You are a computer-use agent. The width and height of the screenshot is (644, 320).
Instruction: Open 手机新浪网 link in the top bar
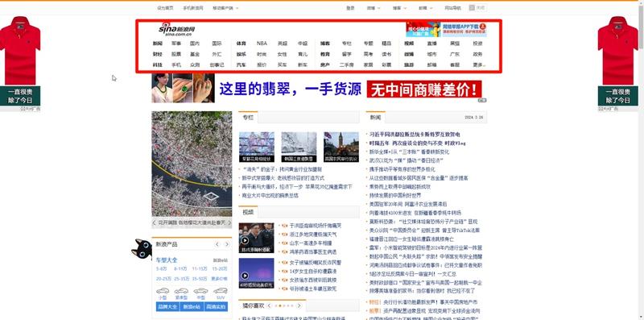193,8
